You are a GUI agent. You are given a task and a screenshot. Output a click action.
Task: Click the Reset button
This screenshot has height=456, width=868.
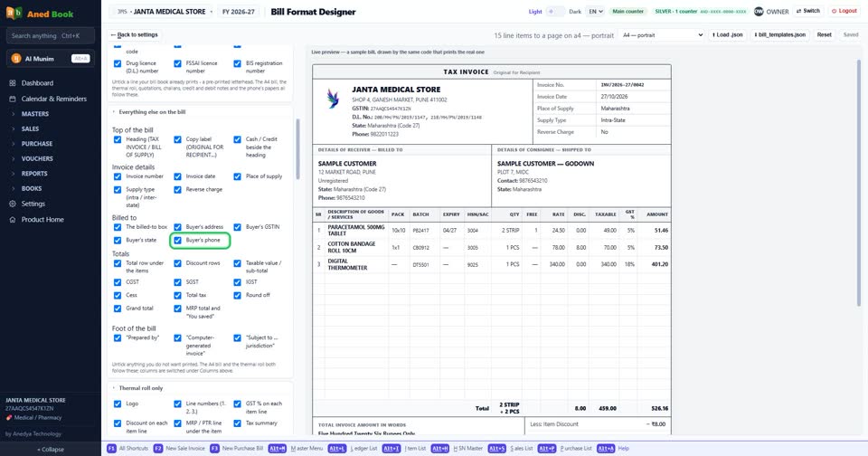pos(825,35)
